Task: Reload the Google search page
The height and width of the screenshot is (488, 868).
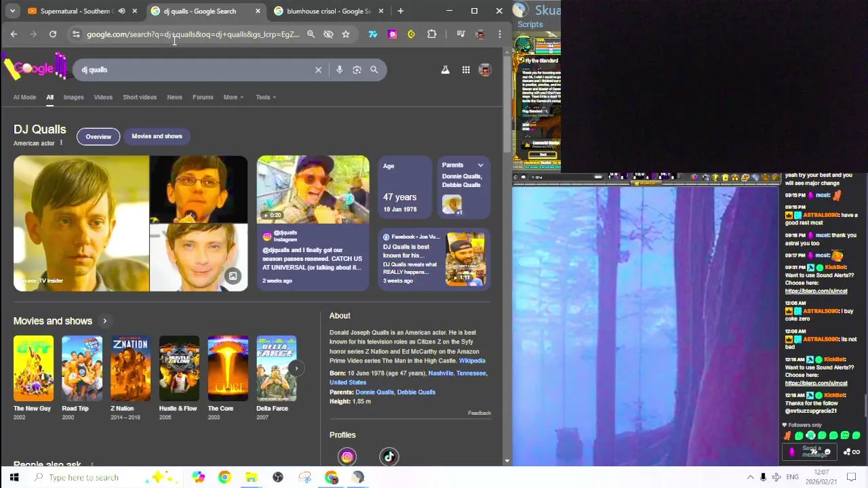Action: (x=52, y=34)
